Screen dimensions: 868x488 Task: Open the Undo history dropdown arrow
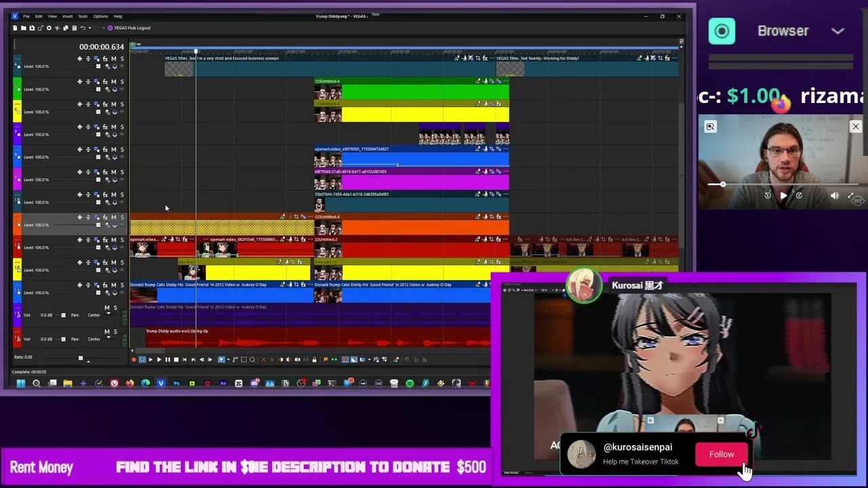90,28
